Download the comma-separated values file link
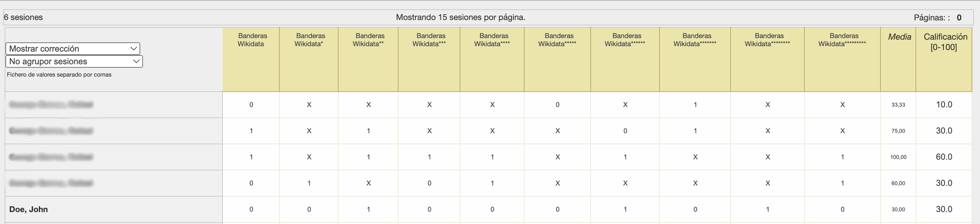The width and height of the screenshot is (980, 224). [x=59, y=75]
